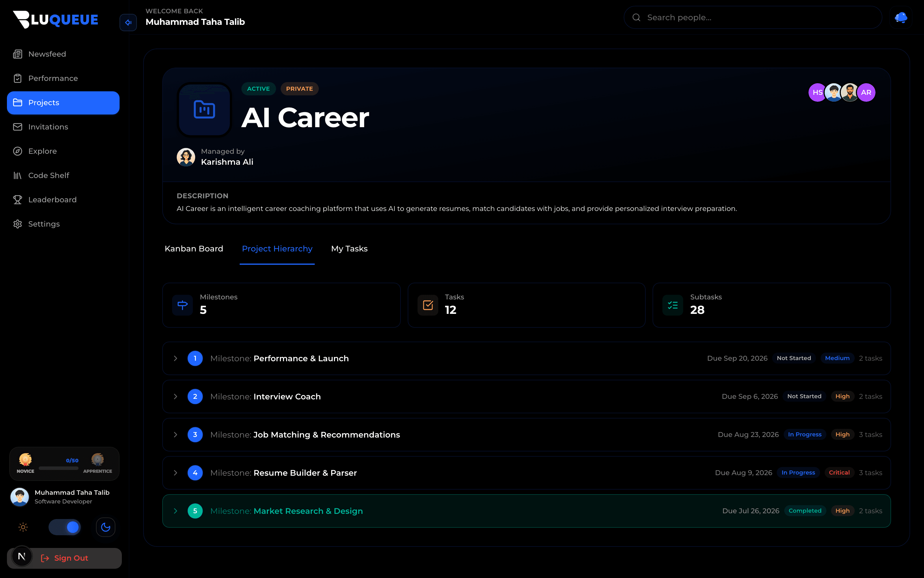924x578 pixels.
Task: Click the Critical priority badge
Action: [x=839, y=473]
